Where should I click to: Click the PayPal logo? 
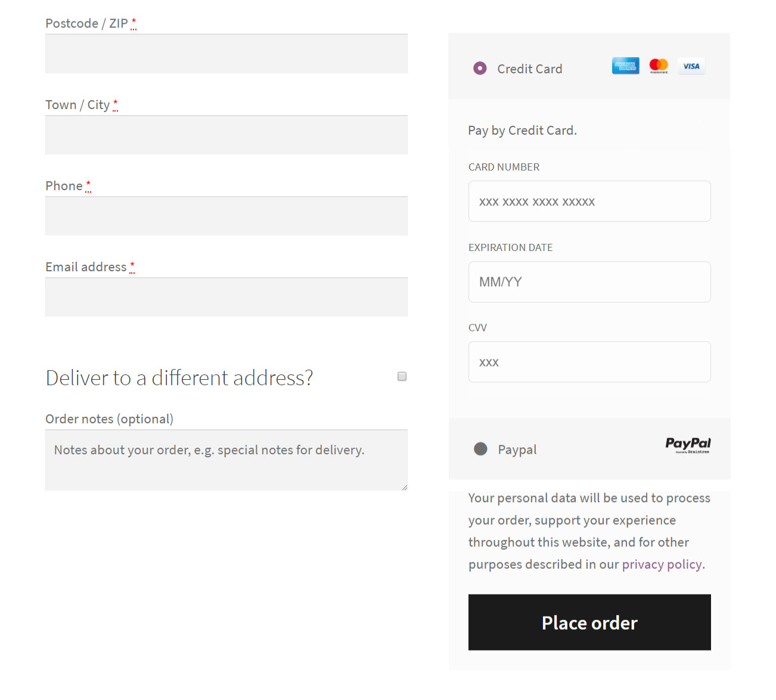coord(688,445)
